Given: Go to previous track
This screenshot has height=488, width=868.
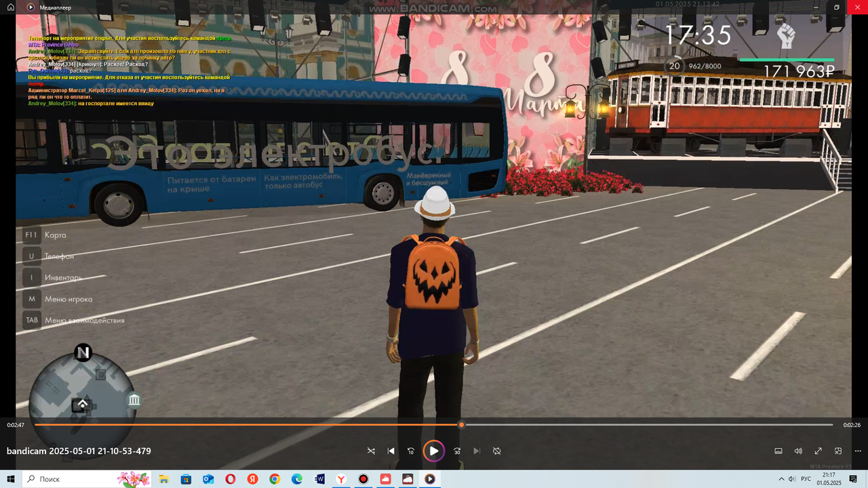Looking at the screenshot, I should [x=391, y=451].
